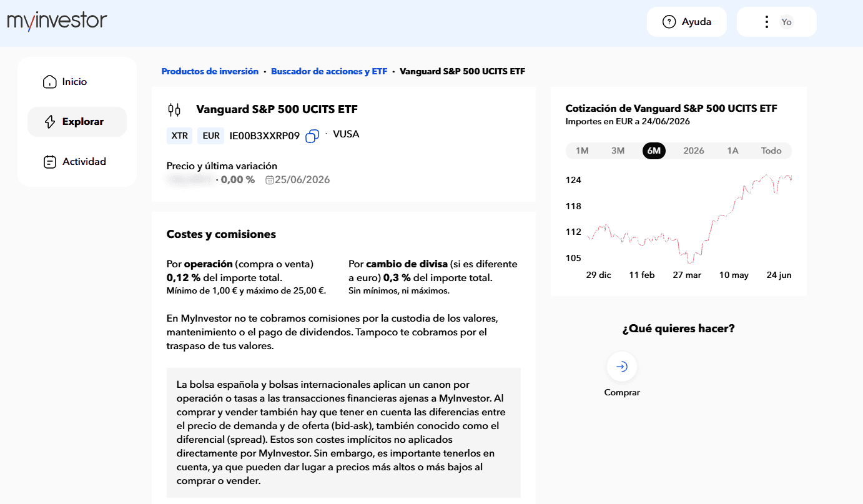Click the 27 mar date on the chart axis
The image size is (863, 504).
[x=687, y=275]
